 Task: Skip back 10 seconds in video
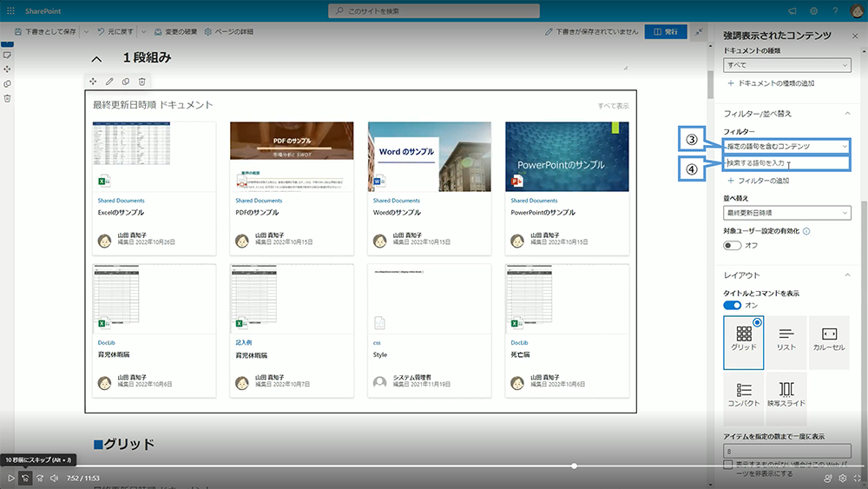coord(25,478)
